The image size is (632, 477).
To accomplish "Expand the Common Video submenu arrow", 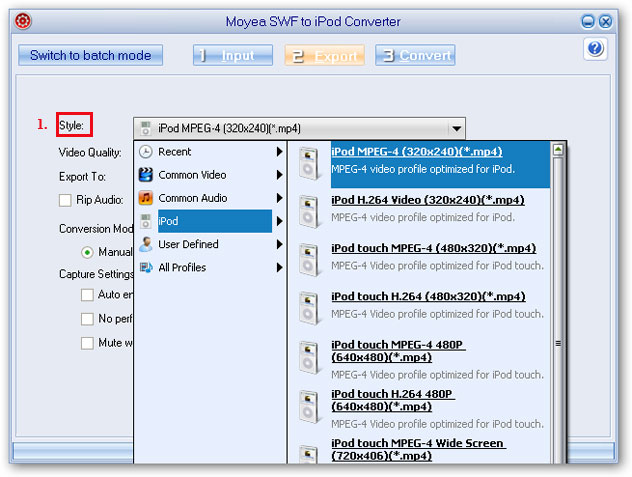I will (x=279, y=175).
